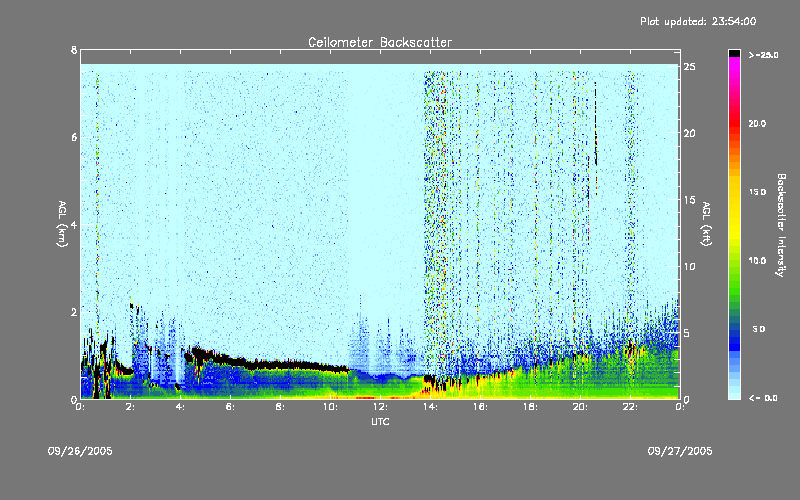Viewport: 800px width, 500px height.
Task: Click the '18:' hour label on the x-axis
Action: 530,407
